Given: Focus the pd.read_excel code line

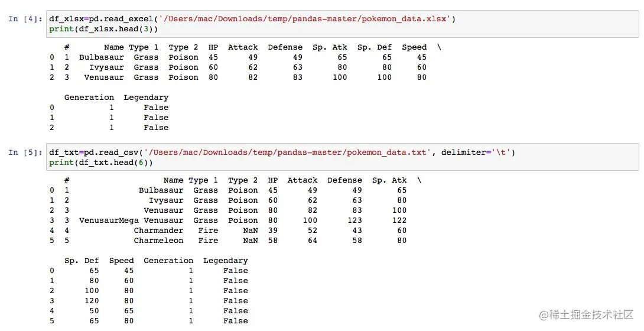Looking at the screenshot, I should point(252,19).
